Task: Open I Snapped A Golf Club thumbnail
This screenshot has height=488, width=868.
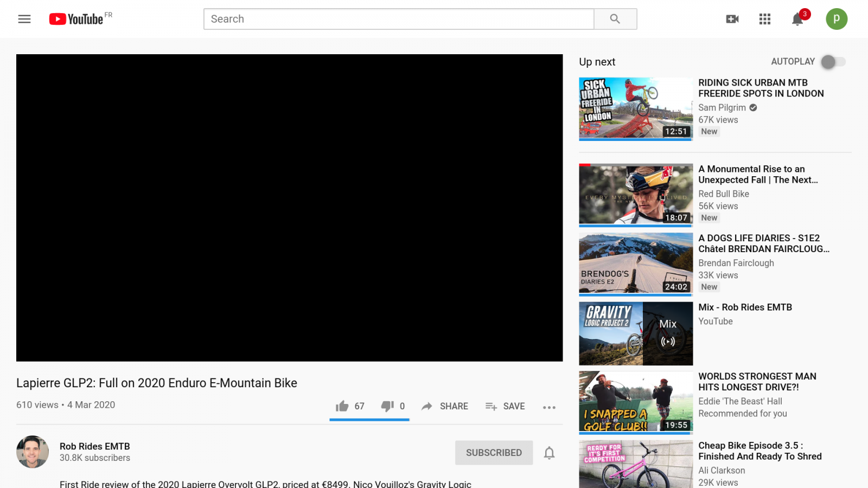Action: [x=636, y=403]
